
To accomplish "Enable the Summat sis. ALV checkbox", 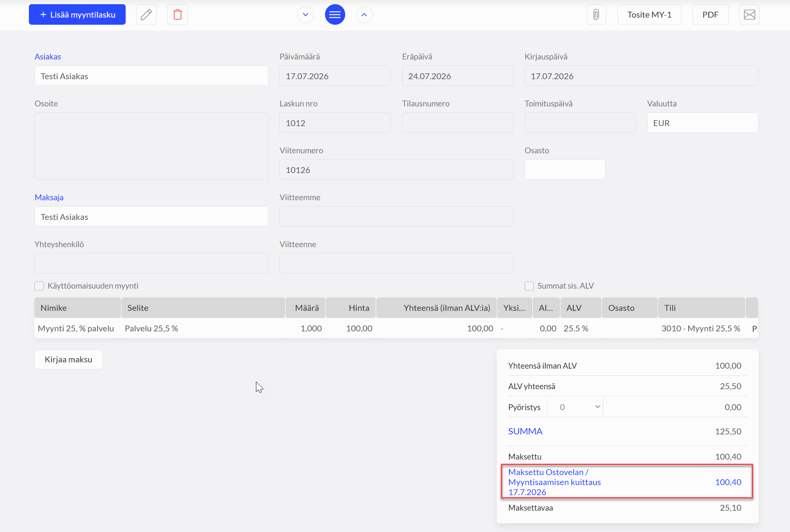I will [x=529, y=286].
